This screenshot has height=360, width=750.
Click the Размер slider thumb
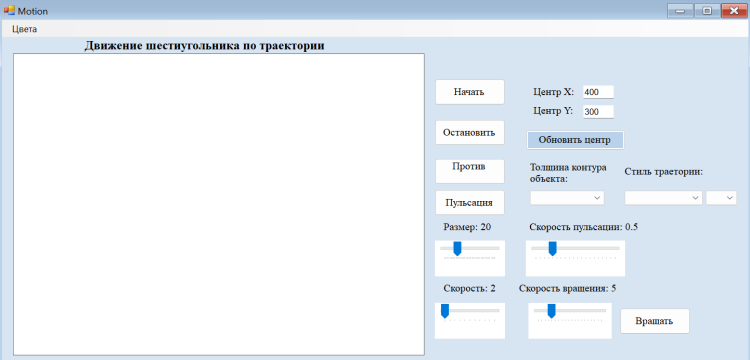[x=457, y=249]
